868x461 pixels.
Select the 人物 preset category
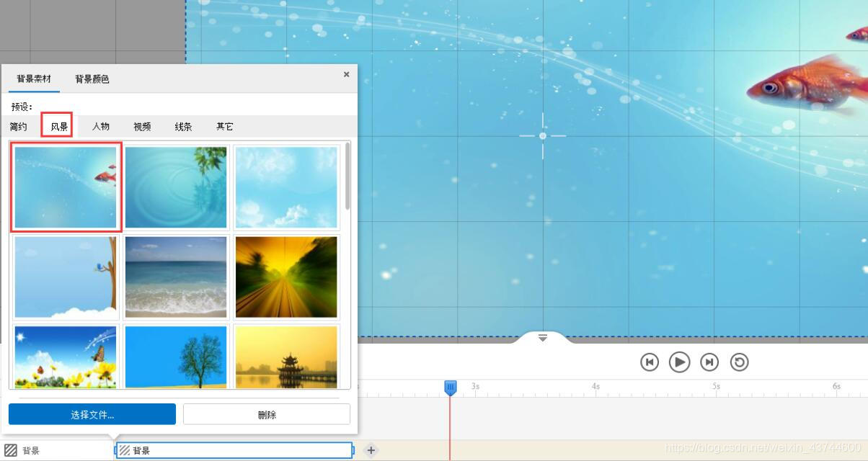click(x=101, y=127)
